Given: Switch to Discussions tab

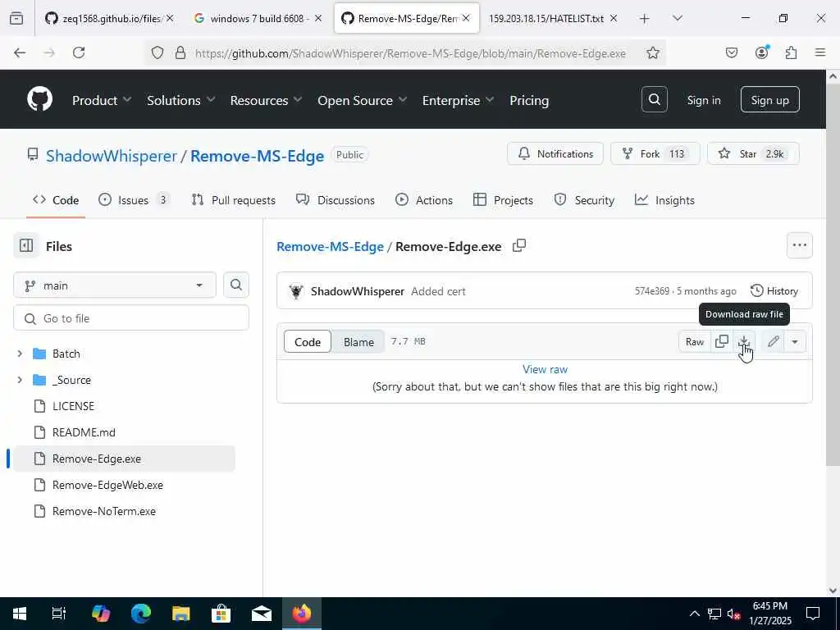Looking at the screenshot, I should (336, 200).
